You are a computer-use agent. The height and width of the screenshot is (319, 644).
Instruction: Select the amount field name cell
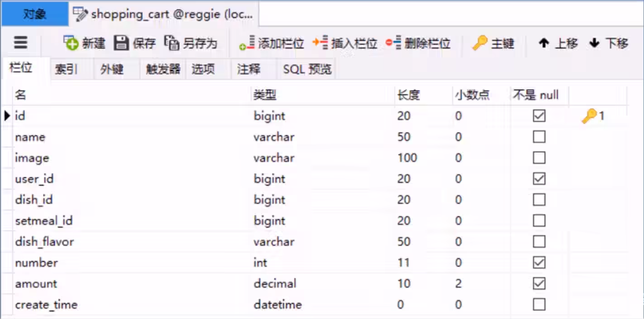[132, 284]
